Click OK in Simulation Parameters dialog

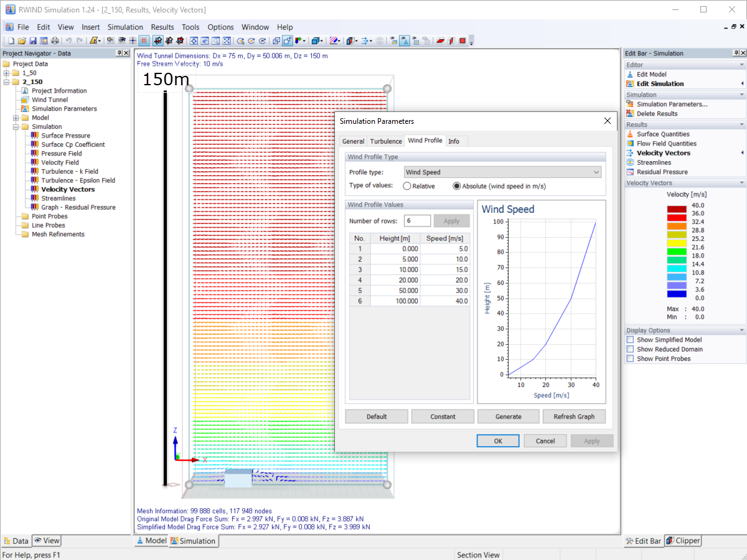click(x=498, y=441)
